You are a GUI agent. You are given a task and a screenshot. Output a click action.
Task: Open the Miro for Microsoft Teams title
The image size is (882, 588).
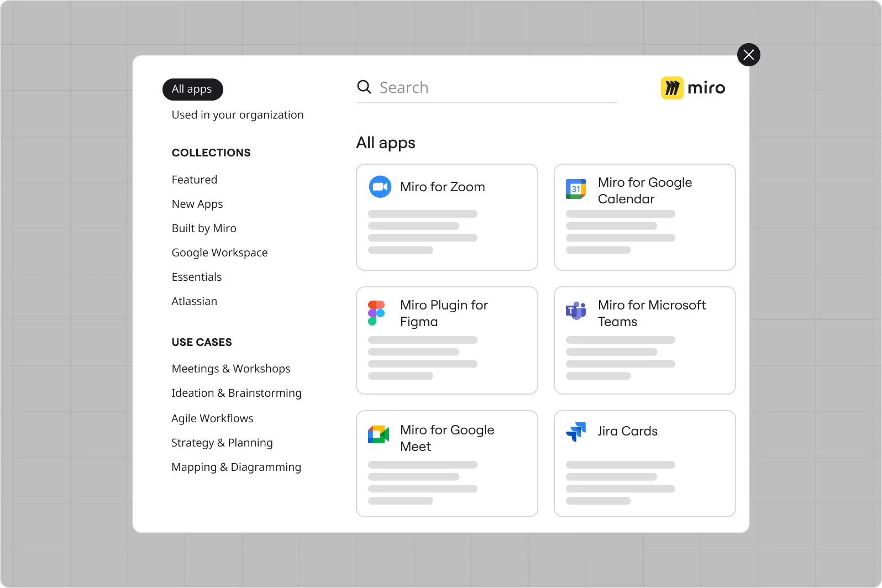[652, 313]
